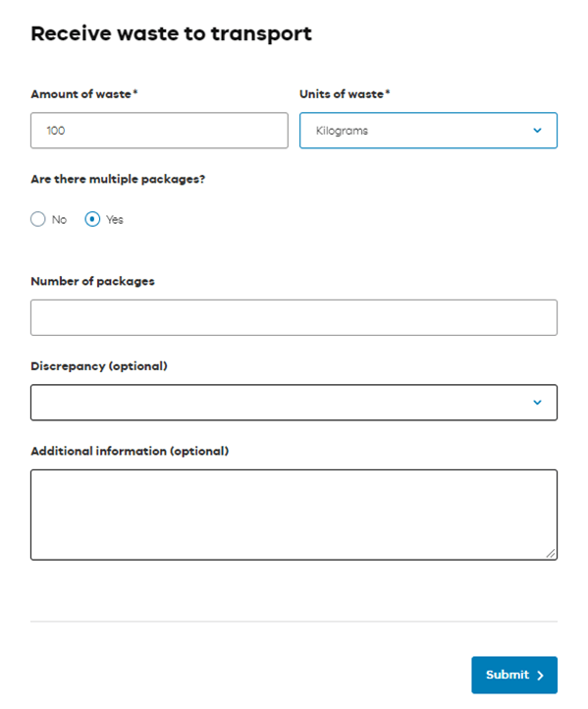This screenshot has height=709, width=588.
Task: Click inside the Additional information text area
Action: pos(294,515)
